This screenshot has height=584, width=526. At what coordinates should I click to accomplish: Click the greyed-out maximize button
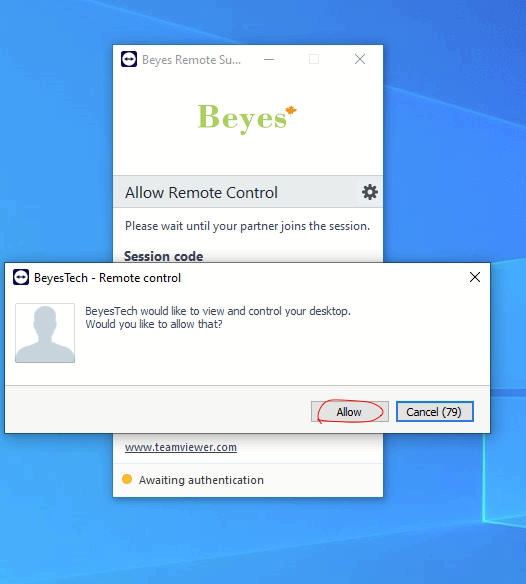(x=314, y=59)
